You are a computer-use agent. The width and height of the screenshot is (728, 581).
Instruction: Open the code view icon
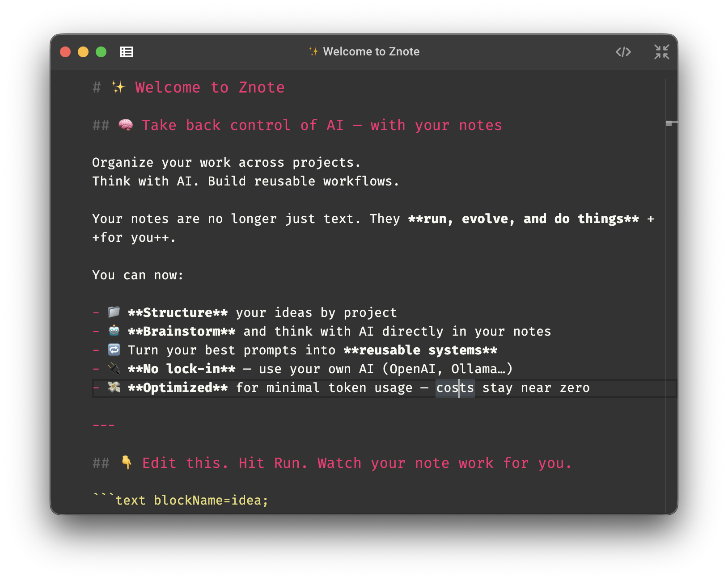click(x=623, y=52)
